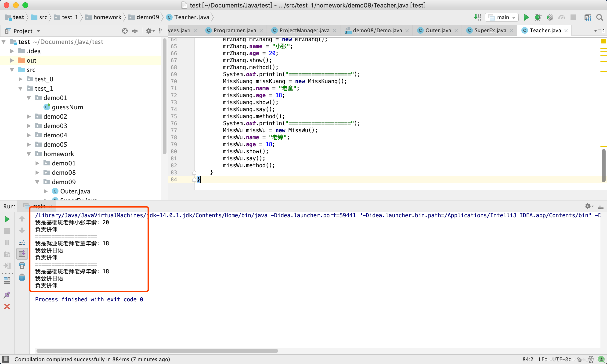Click the exit arrow icon in Run sidebar
Image resolution: width=607 pixels, height=364 pixels.
7,266
